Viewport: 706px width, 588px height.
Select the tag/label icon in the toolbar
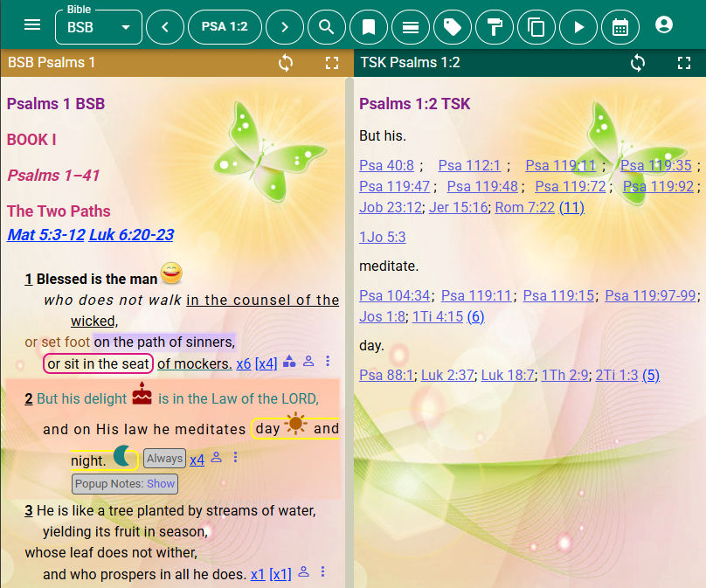pos(453,26)
